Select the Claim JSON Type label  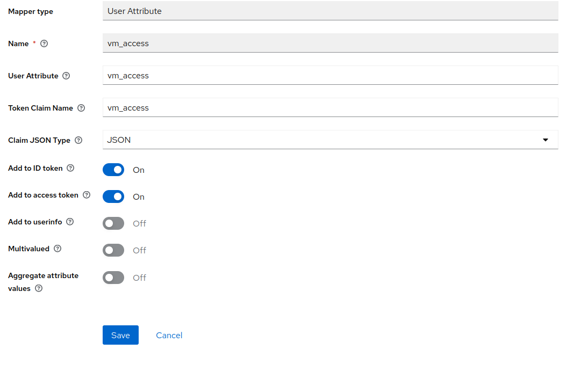click(x=39, y=140)
